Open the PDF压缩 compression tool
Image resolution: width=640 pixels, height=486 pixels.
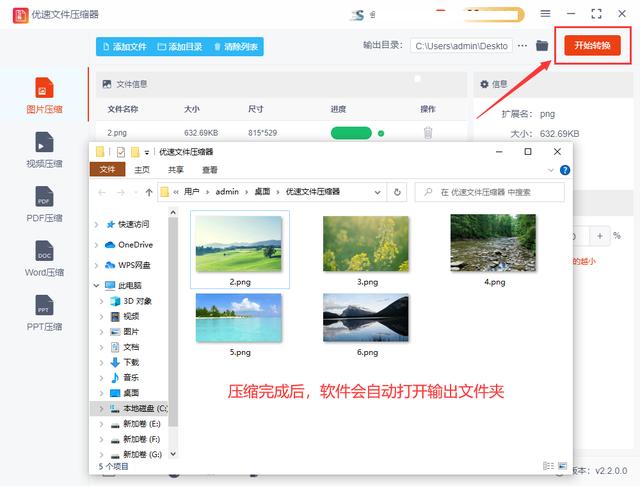(44, 204)
